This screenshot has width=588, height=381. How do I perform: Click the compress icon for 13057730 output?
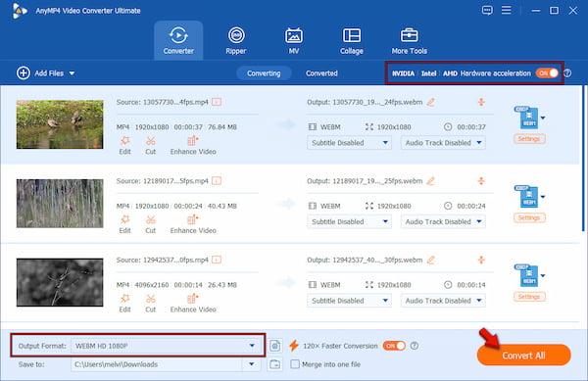click(x=481, y=102)
